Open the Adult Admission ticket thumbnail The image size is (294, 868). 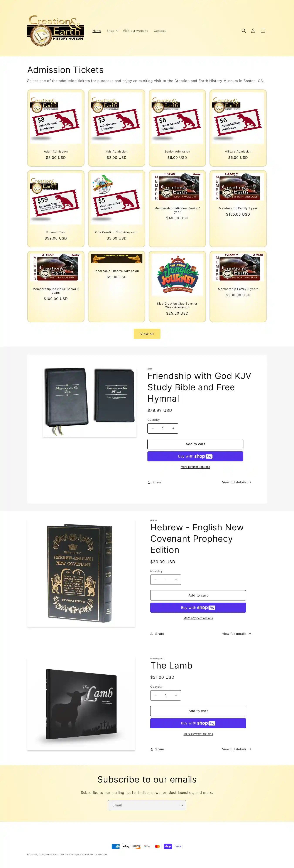click(x=56, y=118)
